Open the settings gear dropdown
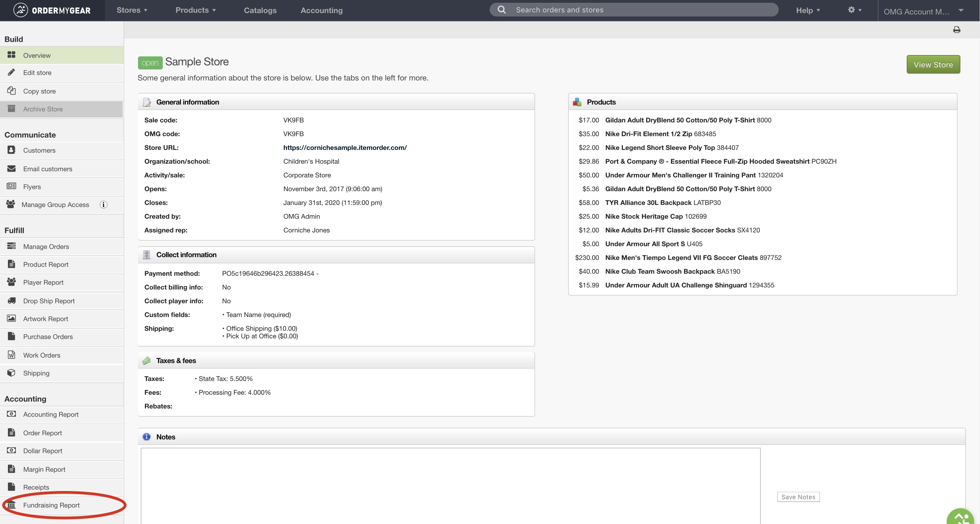The image size is (980, 524). tap(854, 10)
